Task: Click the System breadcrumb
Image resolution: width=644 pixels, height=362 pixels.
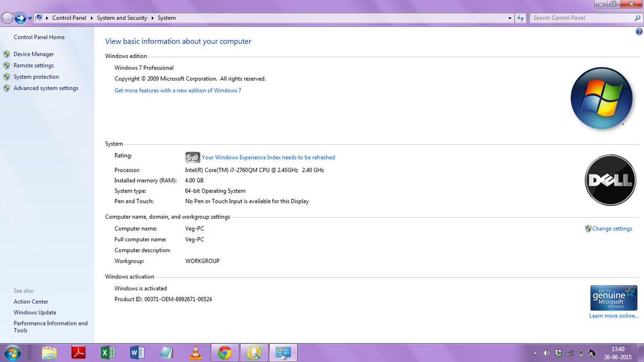Action: coord(167,18)
